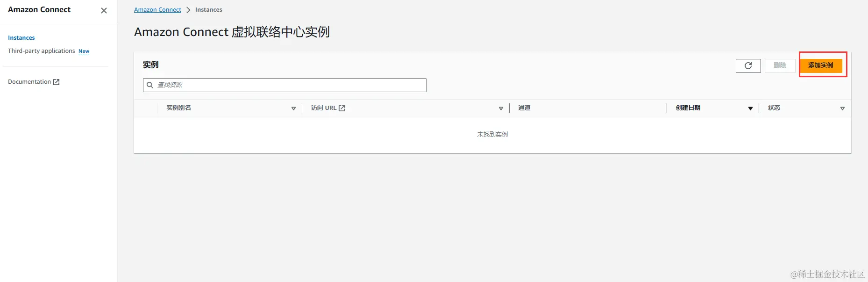Click the 通道 column header
Screen dimensions: 868x282
(x=524, y=108)
